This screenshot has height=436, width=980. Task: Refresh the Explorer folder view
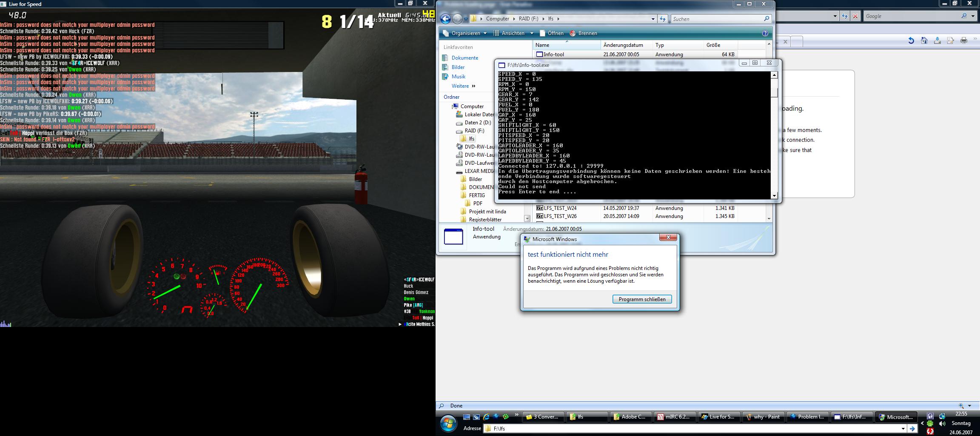pyautogui.click(x=662, y=19)
